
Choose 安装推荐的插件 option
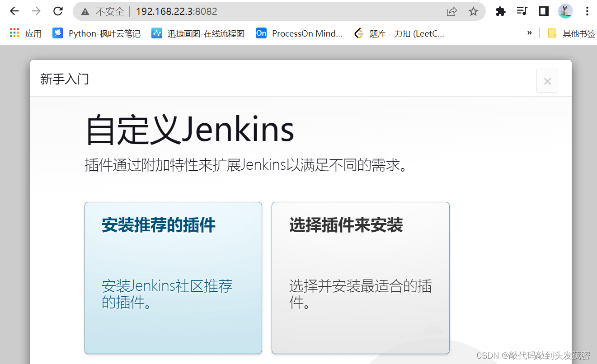coord(173,278)
